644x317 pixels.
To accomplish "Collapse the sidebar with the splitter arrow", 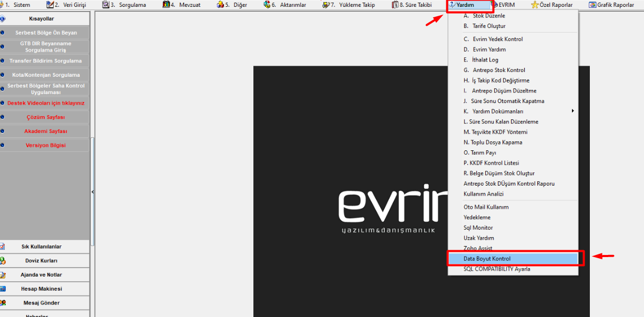I will [x=93, y=192].
